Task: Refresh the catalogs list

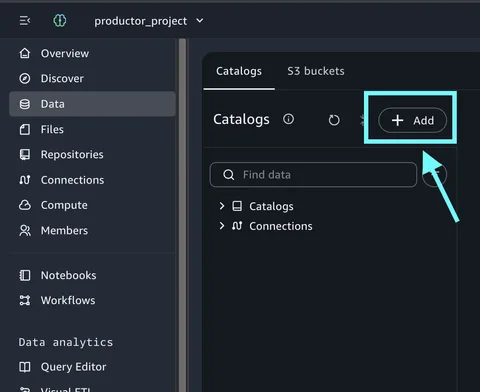Action: (334, 120)
